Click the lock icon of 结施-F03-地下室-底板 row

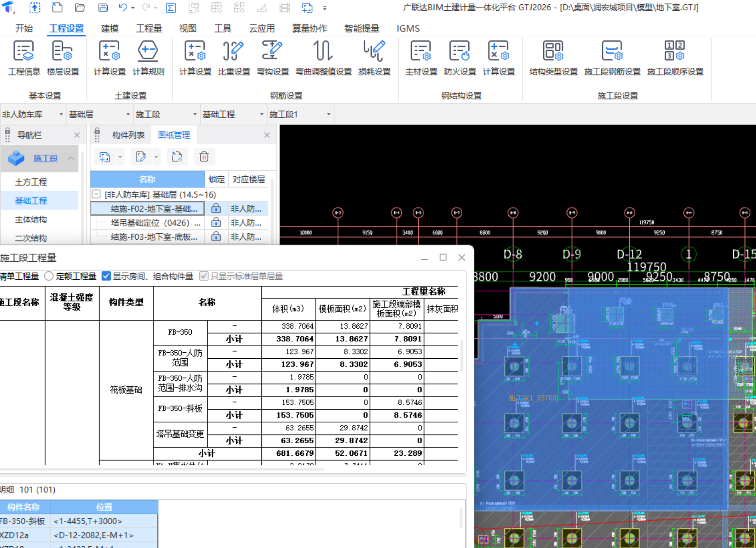(x=216, y=237)
